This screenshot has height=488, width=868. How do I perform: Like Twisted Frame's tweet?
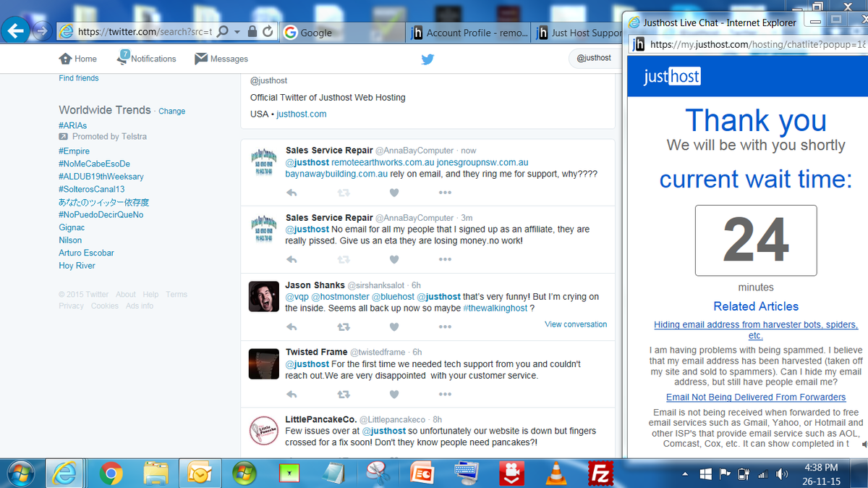[x=394, y=395]
